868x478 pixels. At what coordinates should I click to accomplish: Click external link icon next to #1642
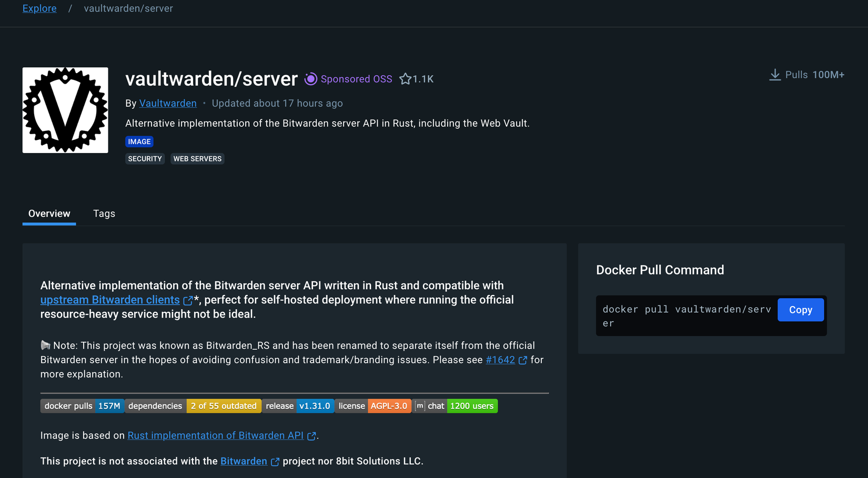[523, 360]
